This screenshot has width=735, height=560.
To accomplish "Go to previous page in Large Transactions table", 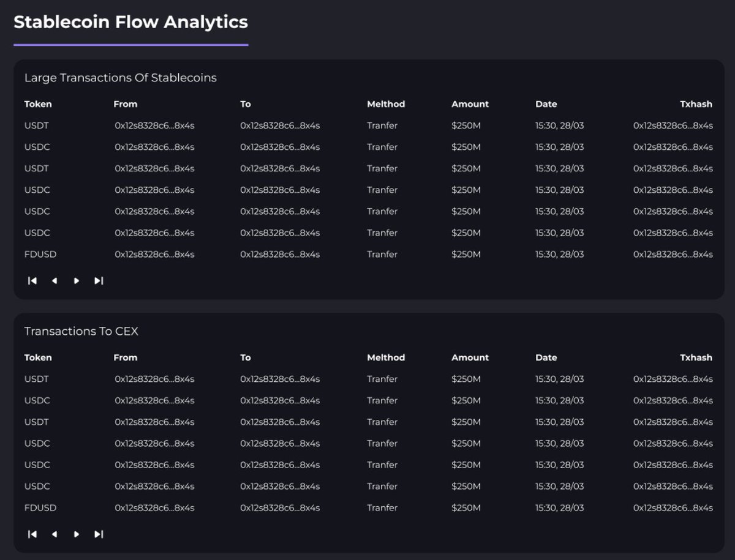I will click(55, 281).
